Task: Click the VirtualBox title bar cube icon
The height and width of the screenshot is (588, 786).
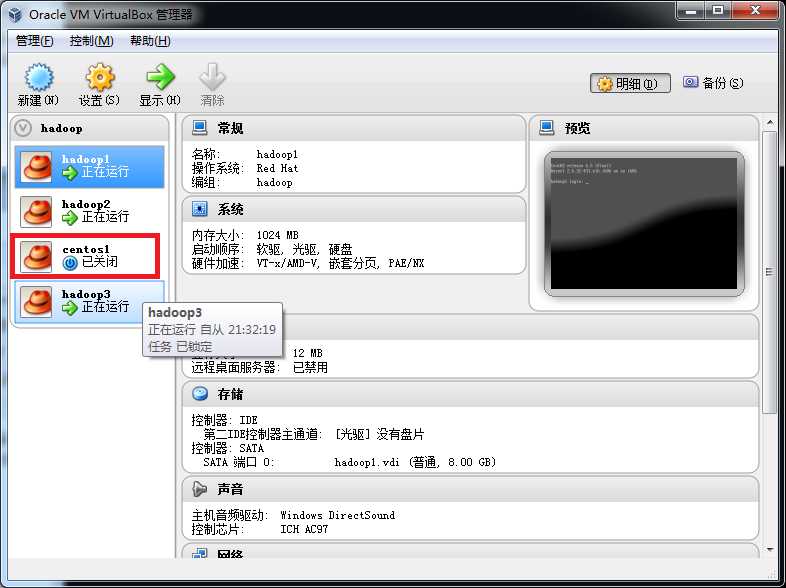Action: pyautogui.click(x=16, y=15)
